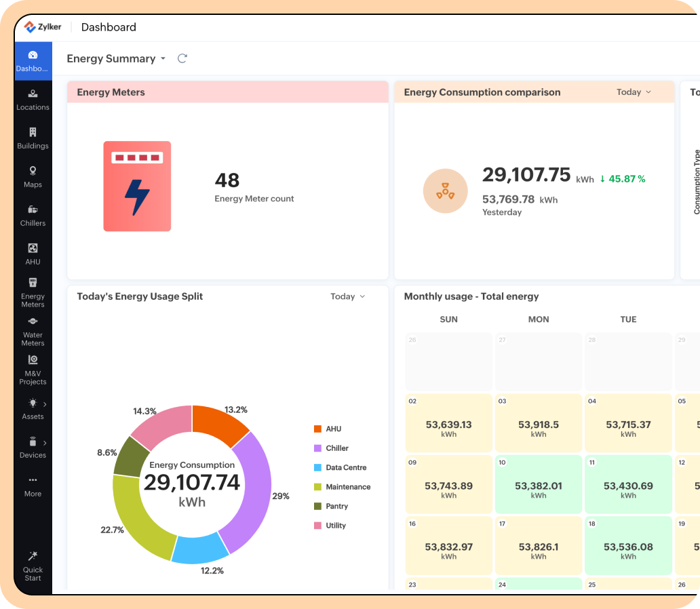Select the orange AHU color swatch

click(x=317, y=429)
